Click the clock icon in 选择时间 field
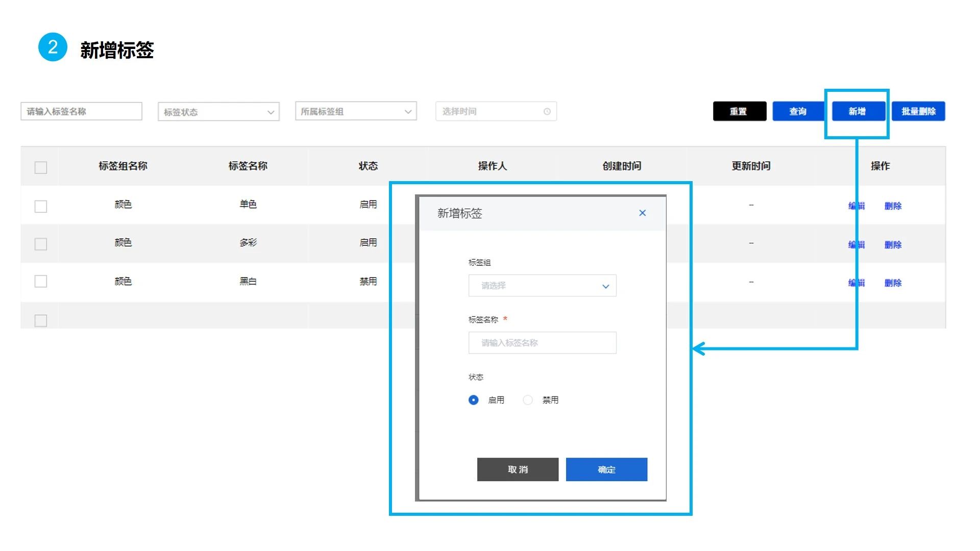980x551 pixels. [x=547, y=112]
